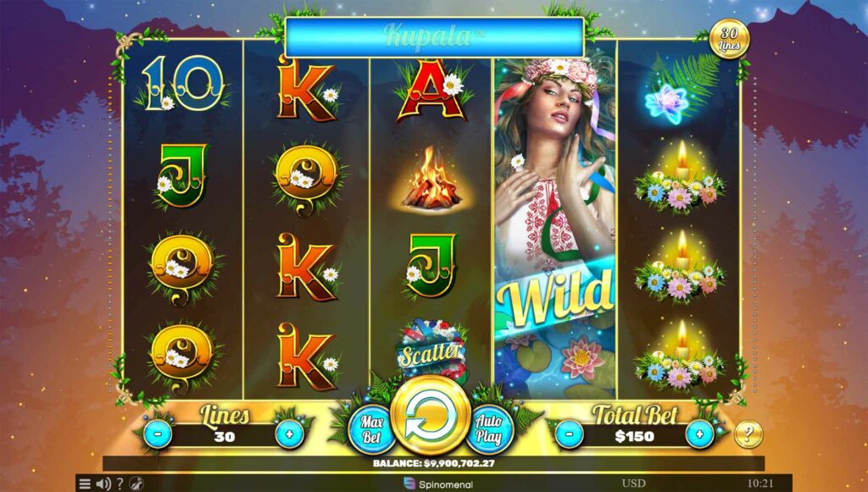Click the campfire symbol
The width and height of the screenshot is (868, 492).
431,178
